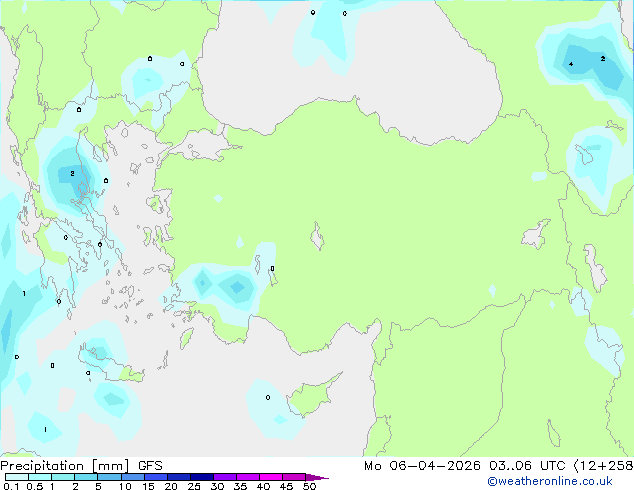The height and width of the screenshot is (490, 634).
Task: Choose the 1–2 mm legend color swatch
Action: click(63, 477)
